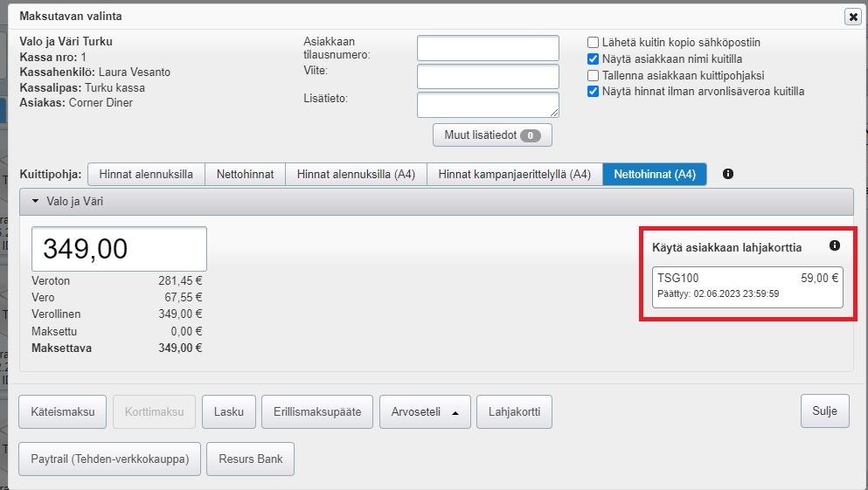
Task: Close the Maksutavan valinta dialog with X
Action: [x=851, y=17]
